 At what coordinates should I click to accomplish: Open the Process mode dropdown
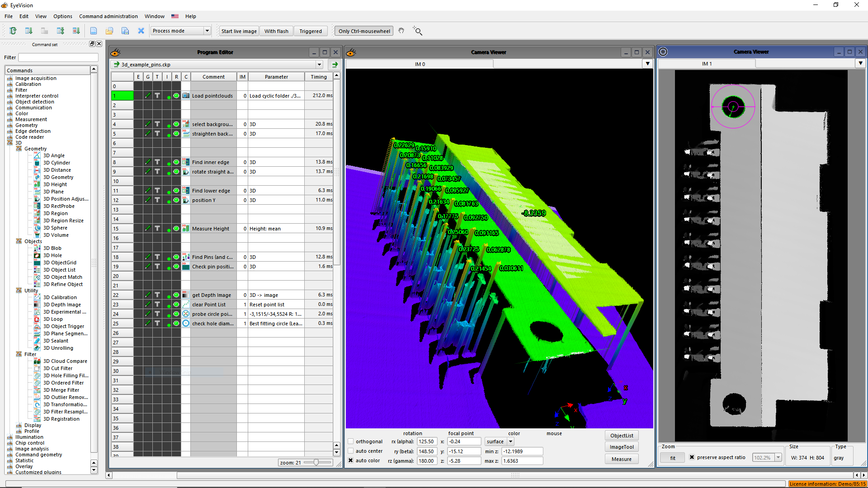(x=207, y=31)
